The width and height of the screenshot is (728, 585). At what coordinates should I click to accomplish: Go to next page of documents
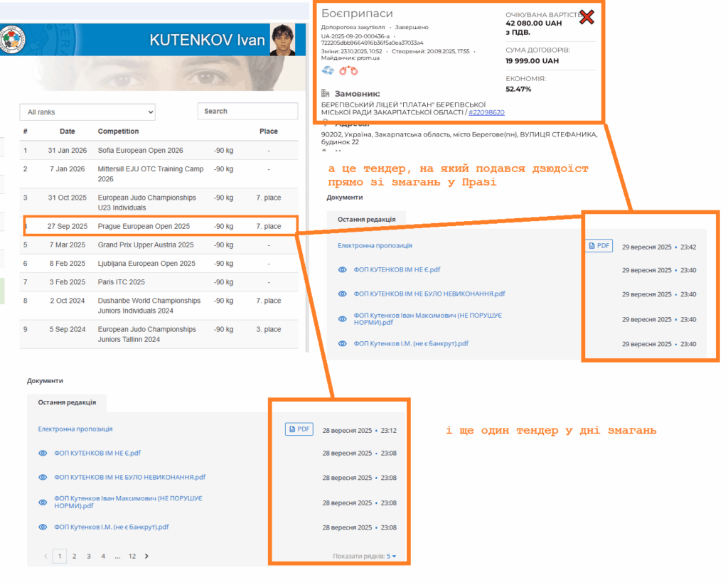[146, 556]
